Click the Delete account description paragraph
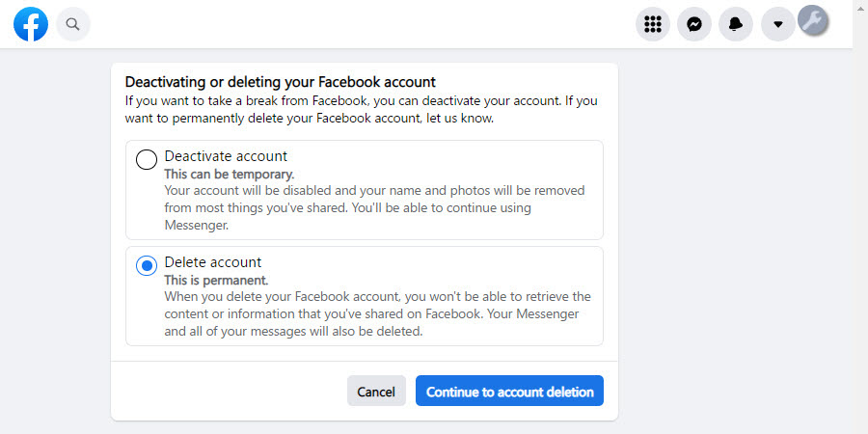 377,313
